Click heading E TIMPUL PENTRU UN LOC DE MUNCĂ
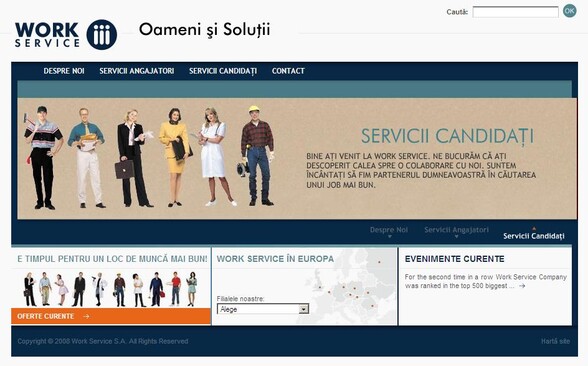The image size is (588, 366). 112,259
